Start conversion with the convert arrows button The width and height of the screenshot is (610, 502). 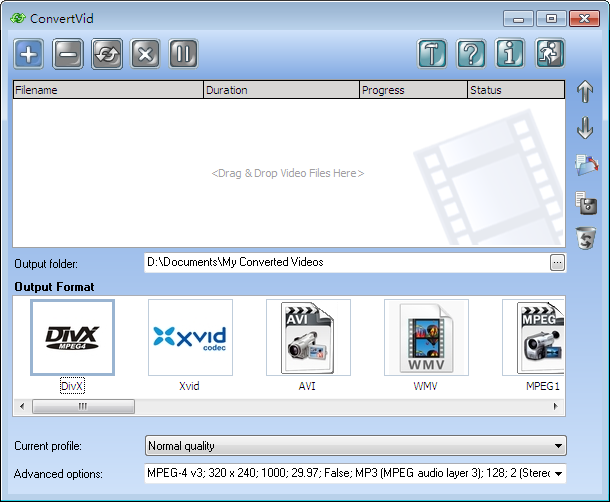[107, 54]
